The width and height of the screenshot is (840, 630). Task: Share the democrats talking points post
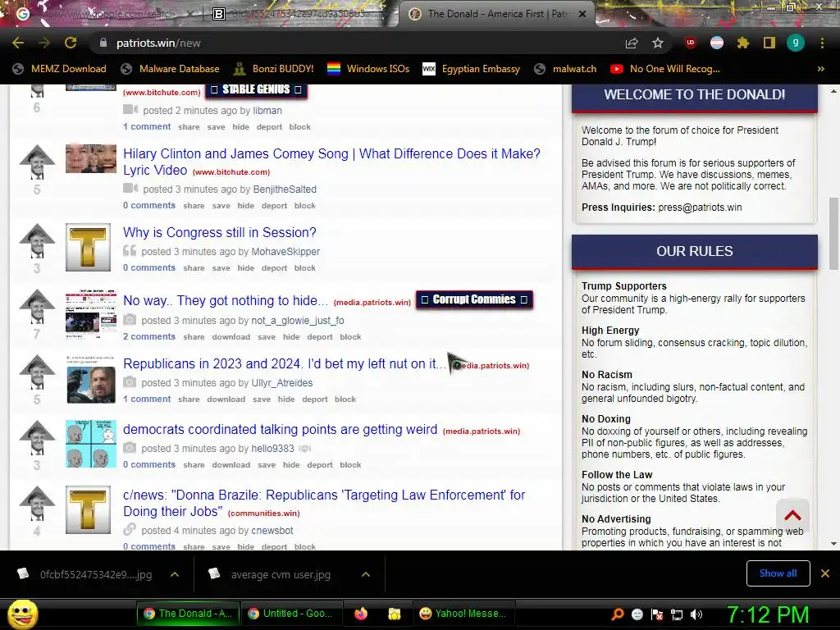coord(194,465)
